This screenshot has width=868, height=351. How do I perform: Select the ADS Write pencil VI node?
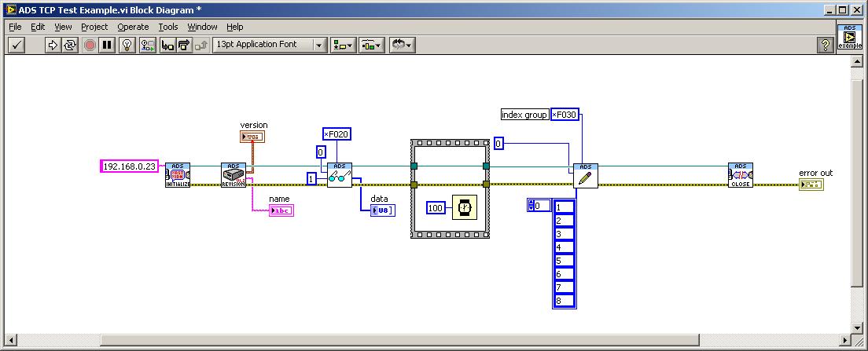586,175
